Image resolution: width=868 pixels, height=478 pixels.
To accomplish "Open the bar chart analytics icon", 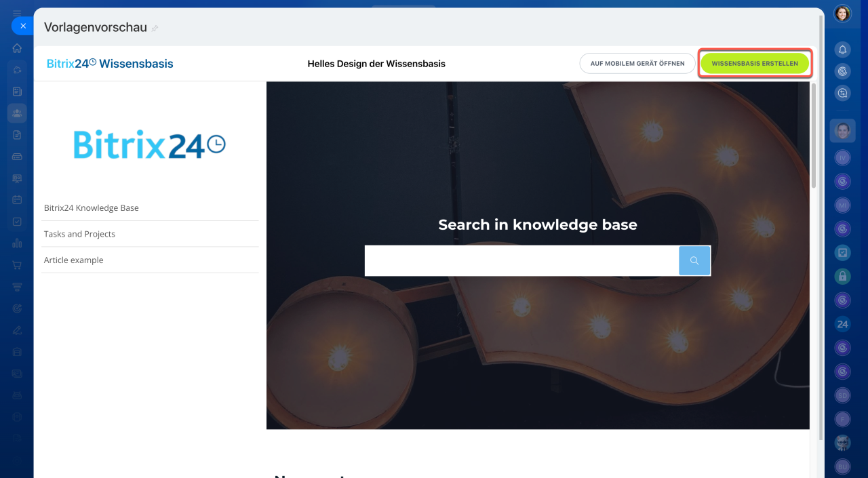I will click(17, 243).
